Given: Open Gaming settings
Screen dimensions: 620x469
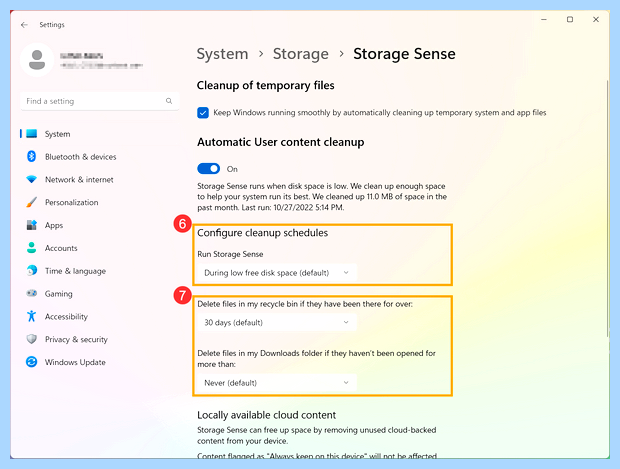Looking at the screenshot, I should point(59,294).
